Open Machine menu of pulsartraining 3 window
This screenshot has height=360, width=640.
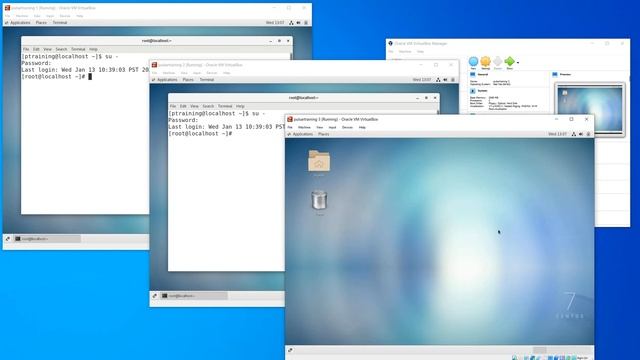coord(304,127)
